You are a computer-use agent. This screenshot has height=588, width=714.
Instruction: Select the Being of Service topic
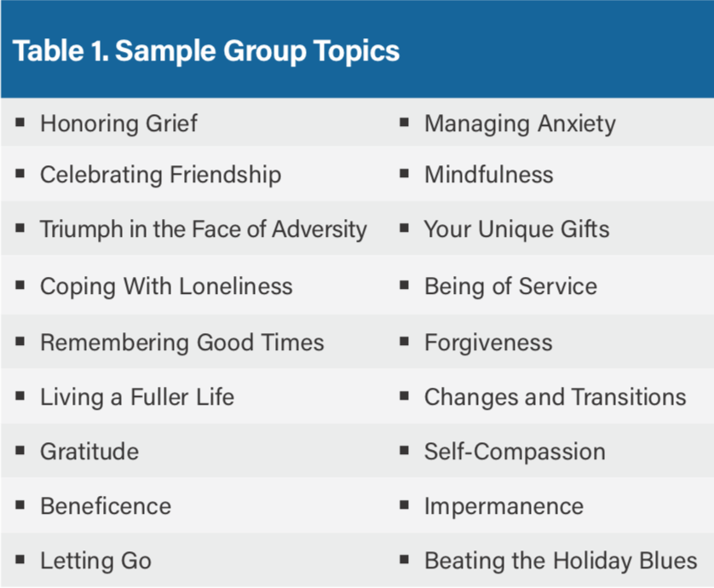coord(510,286)
